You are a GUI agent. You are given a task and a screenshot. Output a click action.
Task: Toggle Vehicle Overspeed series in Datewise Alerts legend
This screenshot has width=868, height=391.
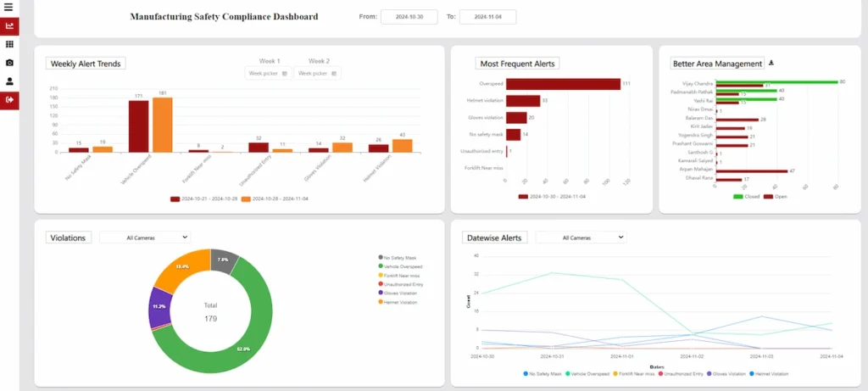point(590,373)
